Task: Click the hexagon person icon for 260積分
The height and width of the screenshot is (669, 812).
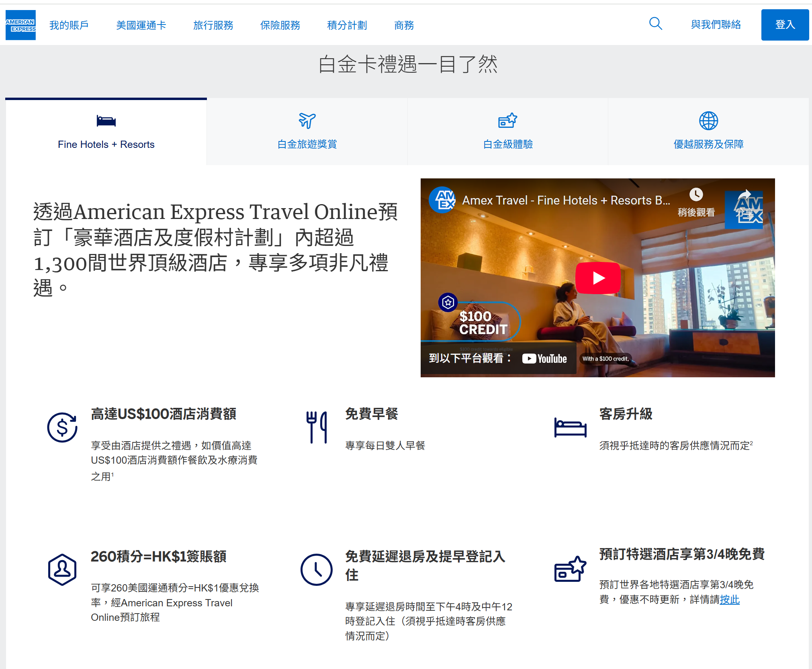Action: coord(62,569)
